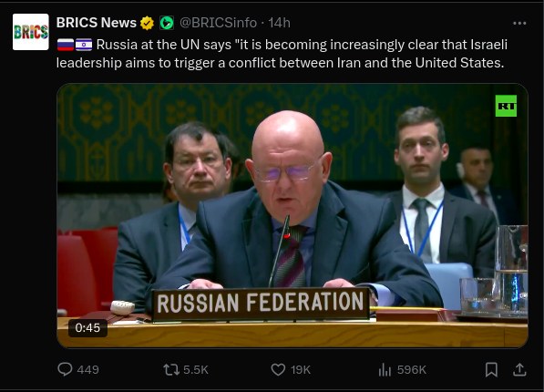Open the tweet text about Russia at UN

coord(282,54)
